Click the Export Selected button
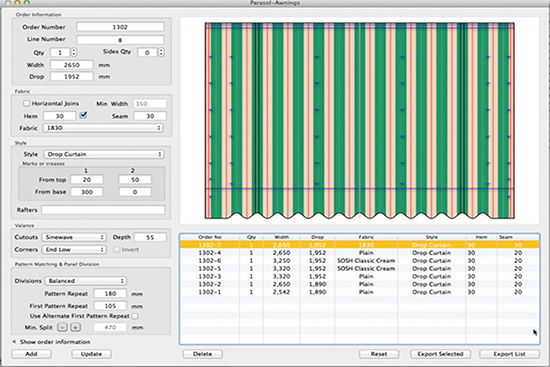The width and height of the screenshot is (550, 367). click(x=440, y=354)
